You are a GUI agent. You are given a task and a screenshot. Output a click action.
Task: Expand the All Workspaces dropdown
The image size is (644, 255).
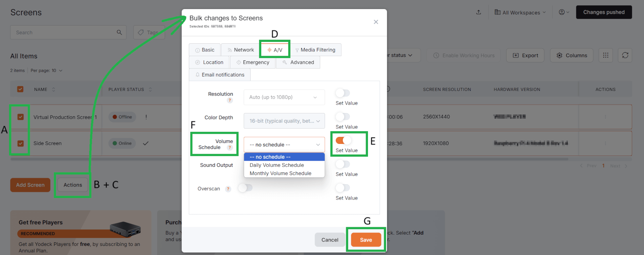(520, 12)
